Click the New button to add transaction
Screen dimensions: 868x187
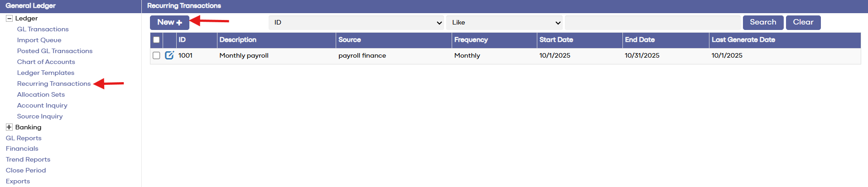coord(169,22)
